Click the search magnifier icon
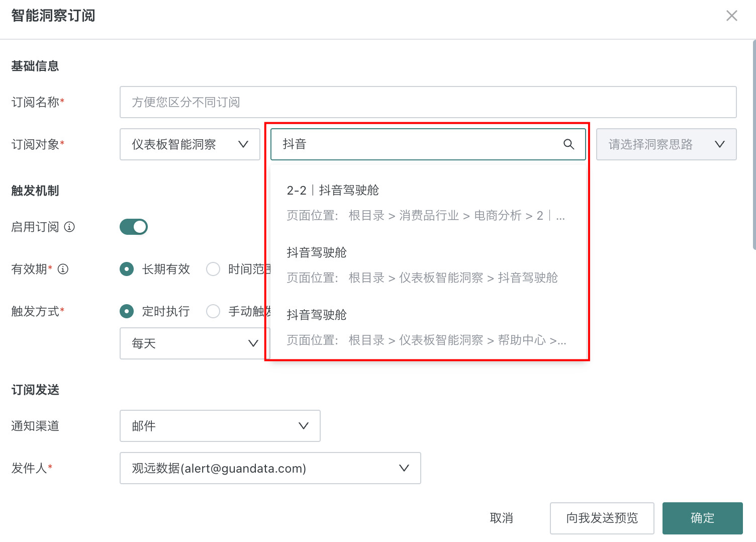Viewport: 756px width, 542px height. (569, 144)
